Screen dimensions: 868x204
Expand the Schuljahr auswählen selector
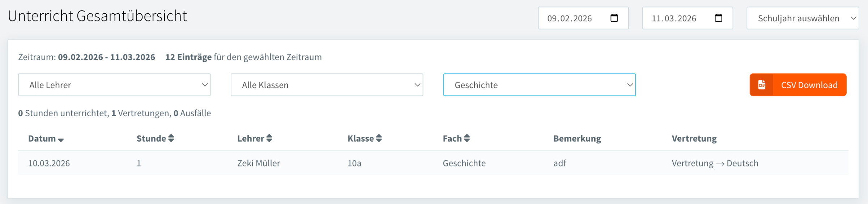[x=803, y=18]
